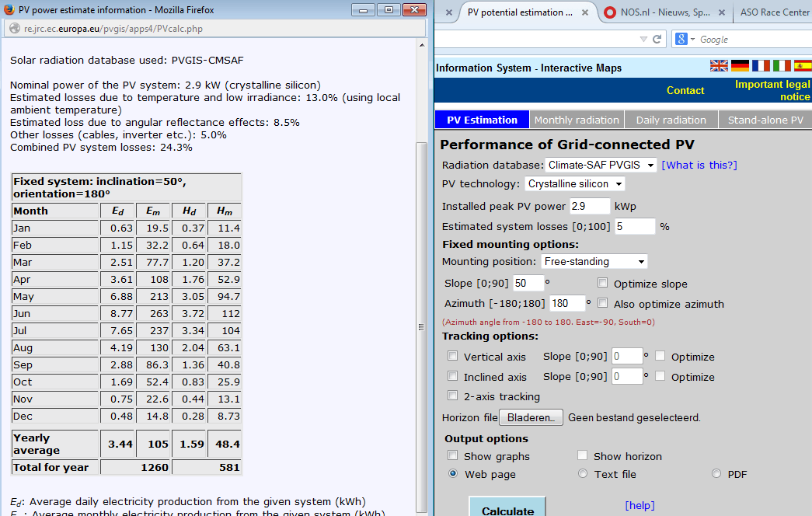Enable Also optimize azimuth

click(602, 303)
